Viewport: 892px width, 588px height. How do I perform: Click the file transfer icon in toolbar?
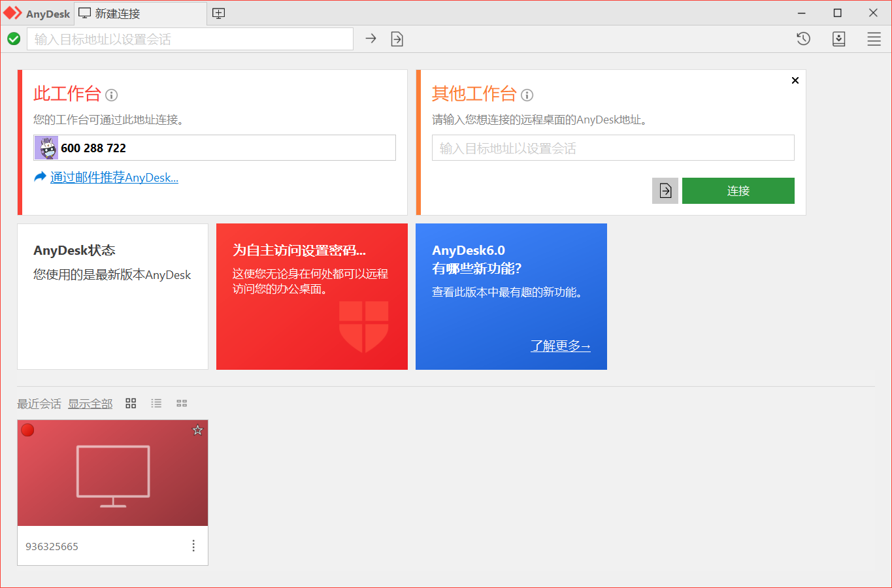pos(397,39)
